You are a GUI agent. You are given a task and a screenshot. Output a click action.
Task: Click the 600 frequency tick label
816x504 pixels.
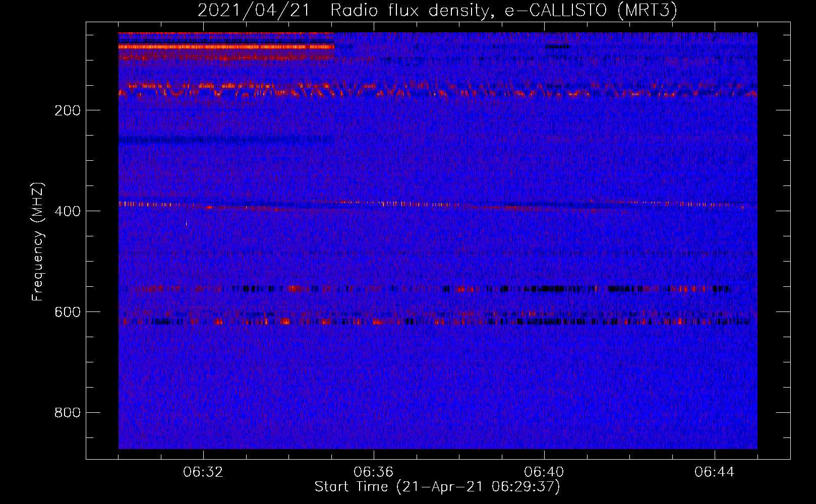click(x=68, y=312)
